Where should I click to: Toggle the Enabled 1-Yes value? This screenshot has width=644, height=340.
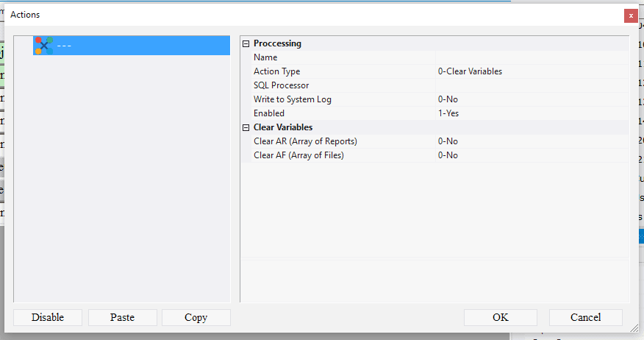[x=532, y=113]
